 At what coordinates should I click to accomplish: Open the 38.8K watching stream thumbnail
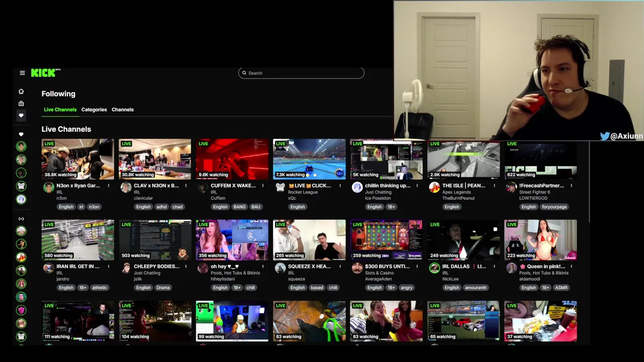tap(78, 159)
